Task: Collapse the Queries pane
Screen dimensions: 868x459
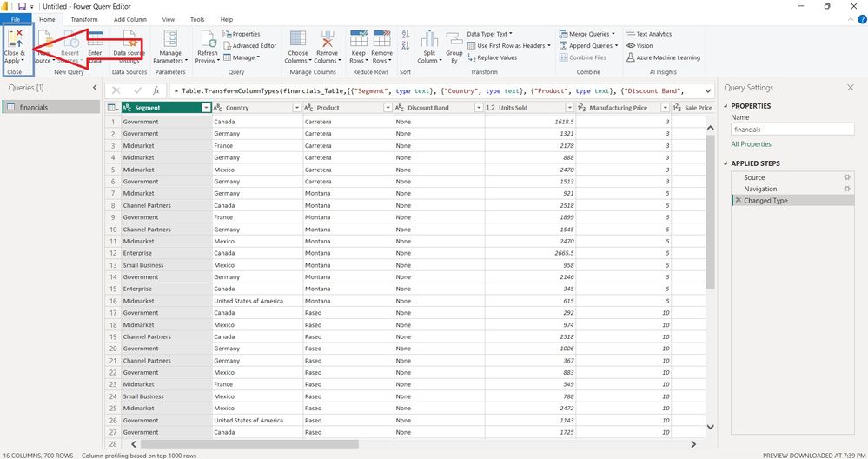Action: (x=95, y=88)
